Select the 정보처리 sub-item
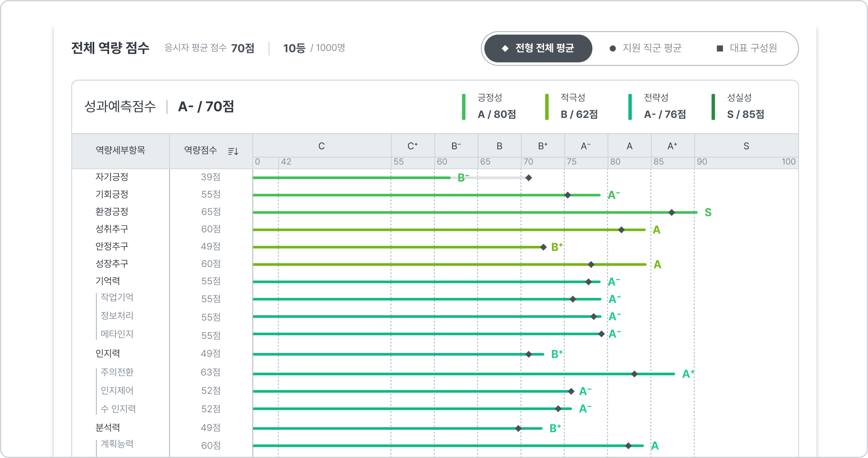Screen dimensions: 868x458 (117, 316)
